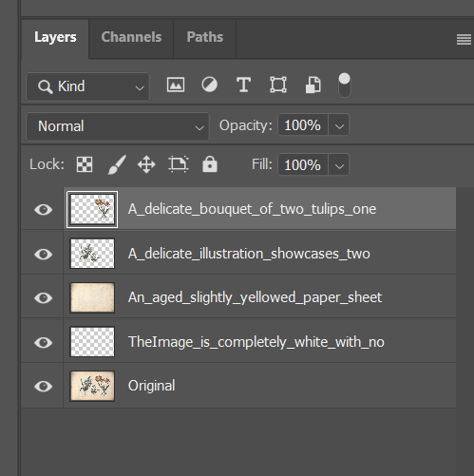This screenshot has height=476, width=474.
Task: Click the Original layer thumbnail
Action: tap(92, 386)
